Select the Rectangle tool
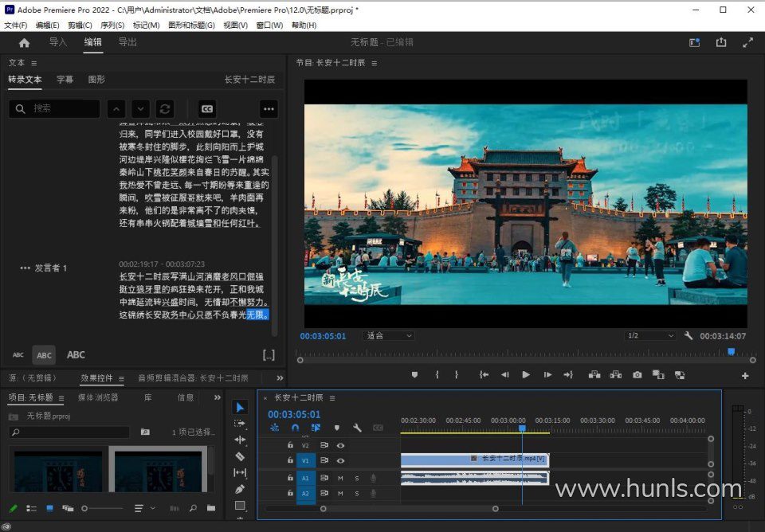 [x=240, y=505]
